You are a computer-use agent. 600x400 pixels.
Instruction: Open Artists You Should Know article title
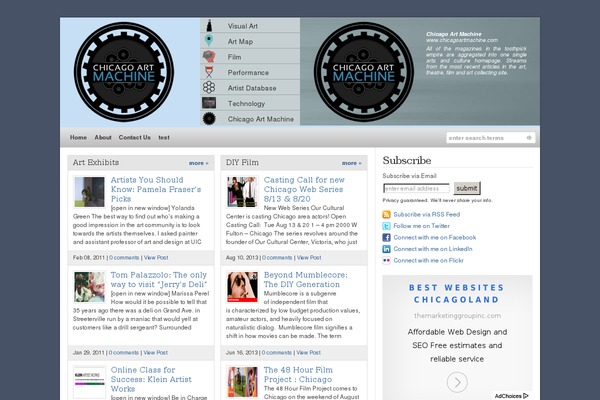coord(156,189)
